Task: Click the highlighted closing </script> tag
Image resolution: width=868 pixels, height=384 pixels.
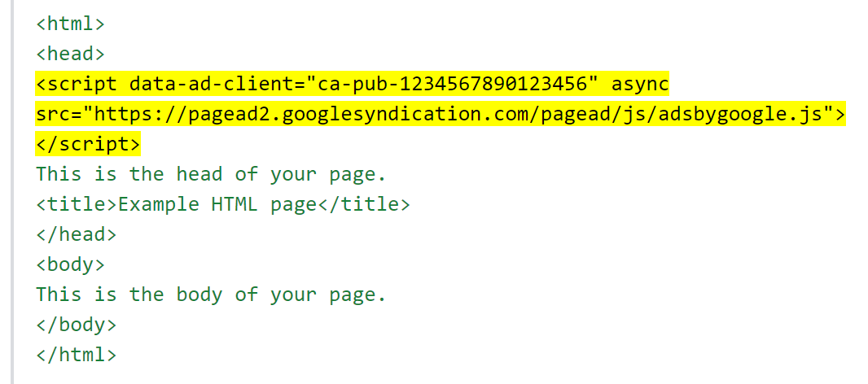Action: click(88, 144)
